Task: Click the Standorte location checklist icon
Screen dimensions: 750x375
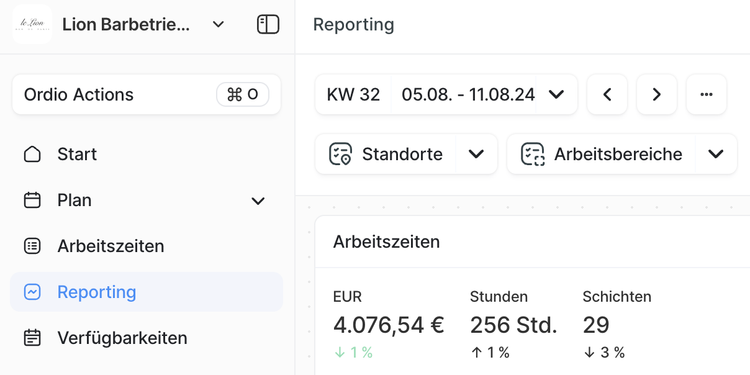Action: (x=340, y=154)
